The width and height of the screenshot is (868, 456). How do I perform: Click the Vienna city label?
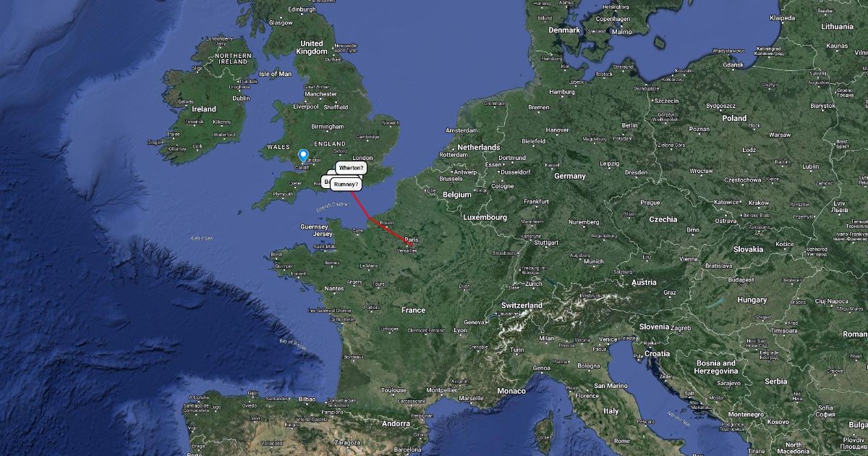689,258
